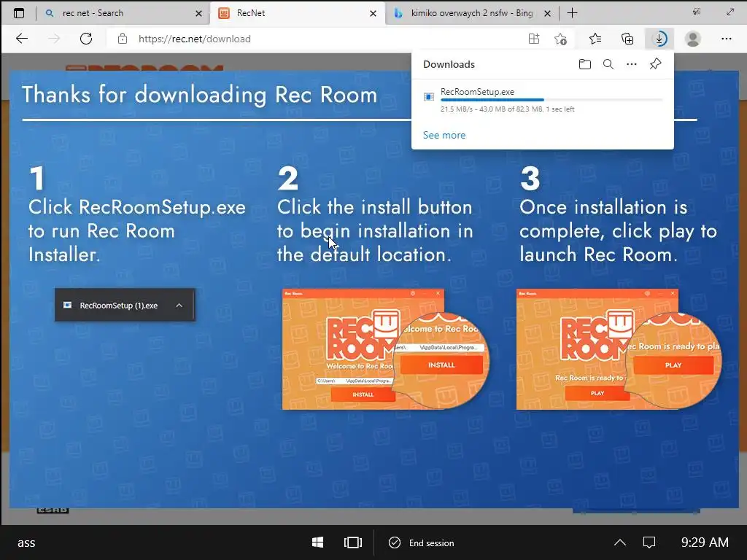Open the Windows Start menu
The image size is (747, 560).
tap(318, 542)
